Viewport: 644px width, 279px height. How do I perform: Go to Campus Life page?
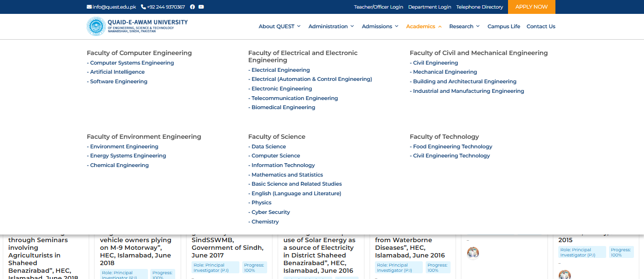(504, 26)
